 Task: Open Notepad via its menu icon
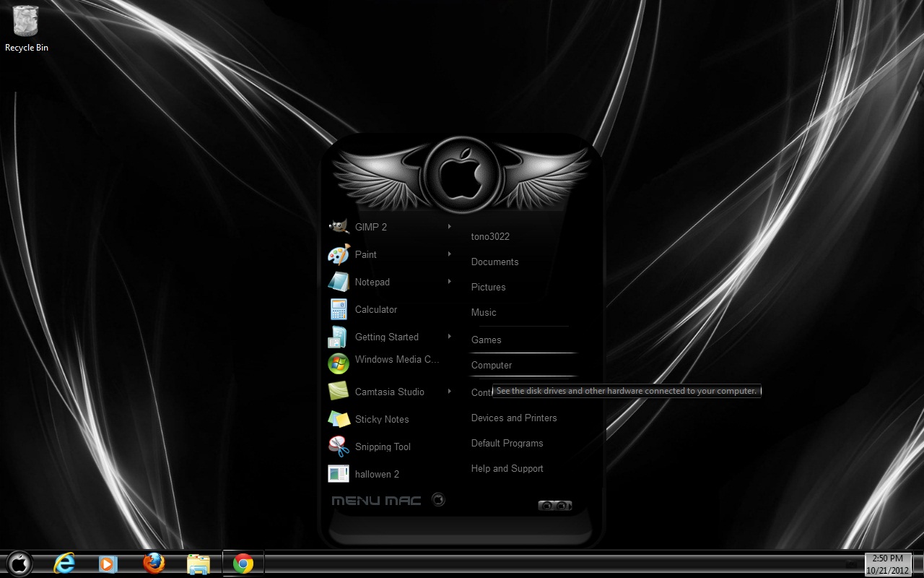coord(338,282)
